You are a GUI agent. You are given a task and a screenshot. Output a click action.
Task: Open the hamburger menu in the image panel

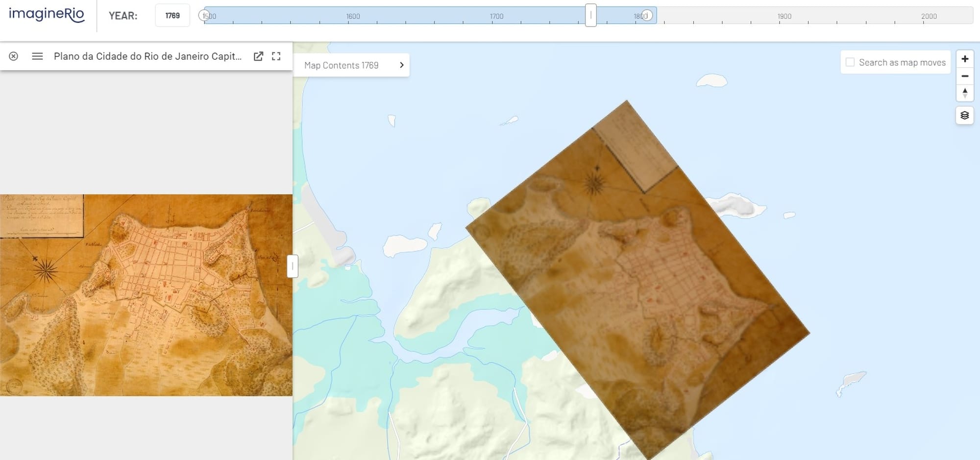[x=37, y=56]
